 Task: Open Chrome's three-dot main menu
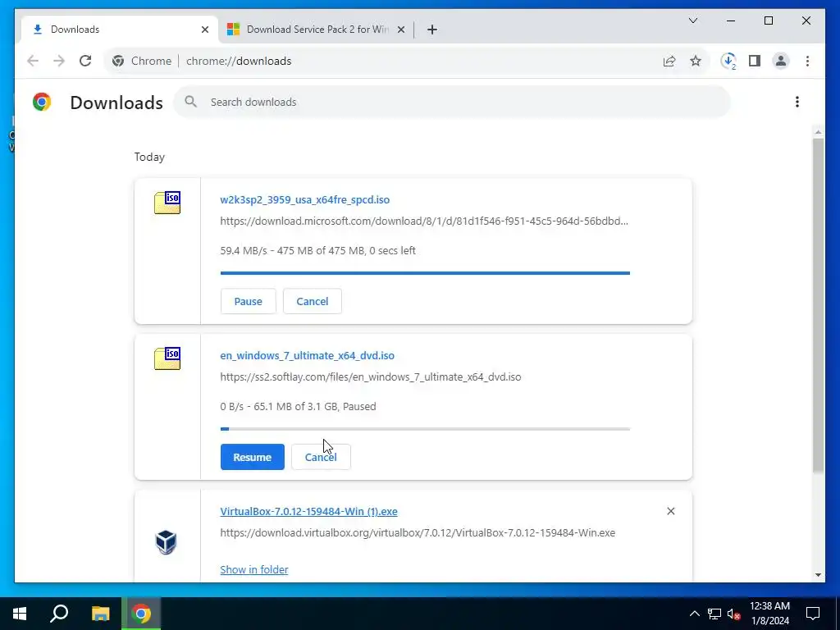click(807, 61)
